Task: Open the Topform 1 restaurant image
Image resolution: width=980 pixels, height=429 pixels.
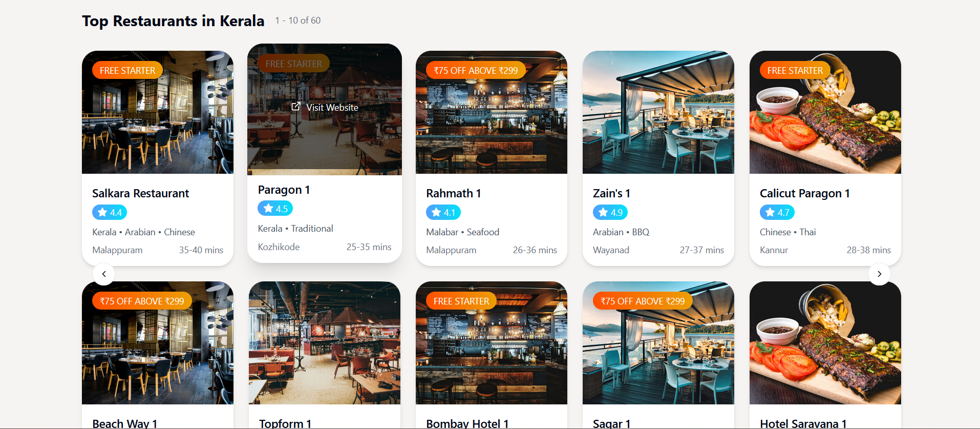Action: [325, 343]
